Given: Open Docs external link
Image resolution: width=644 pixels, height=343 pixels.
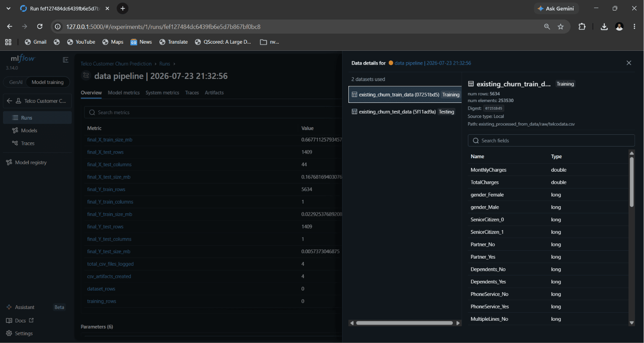Looking at the screenshot, I should [20, 320].
